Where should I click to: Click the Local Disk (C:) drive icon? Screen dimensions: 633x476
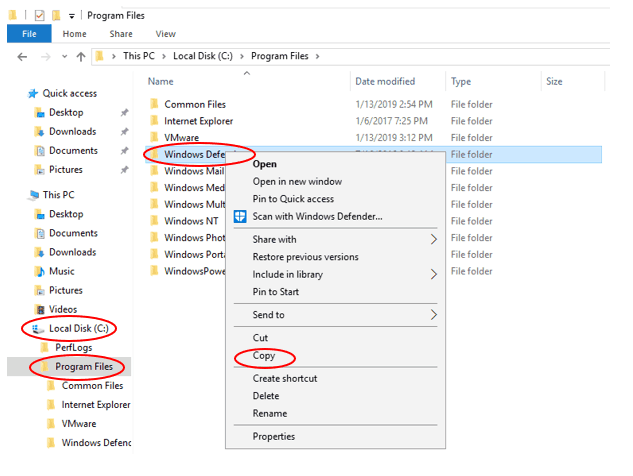[x=39, y=328]
